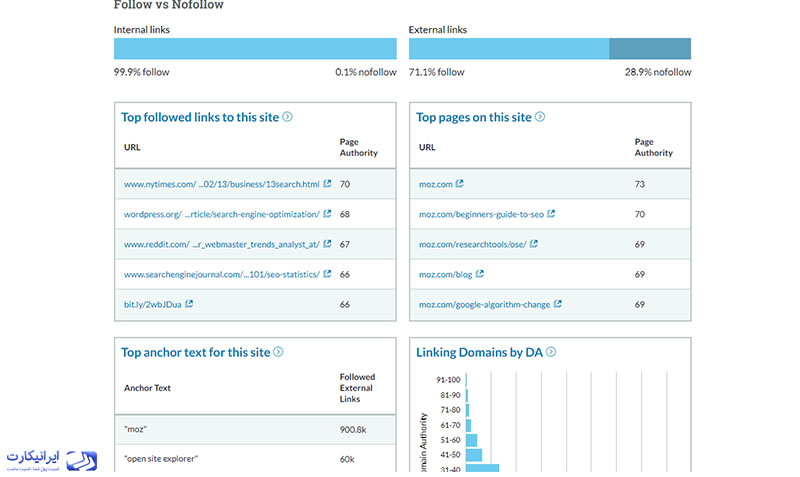Open the moz.com/blog link
Image resolution: width=800 pixels, height=477 pixels.
pyautogui.click(x=445, y=274)
